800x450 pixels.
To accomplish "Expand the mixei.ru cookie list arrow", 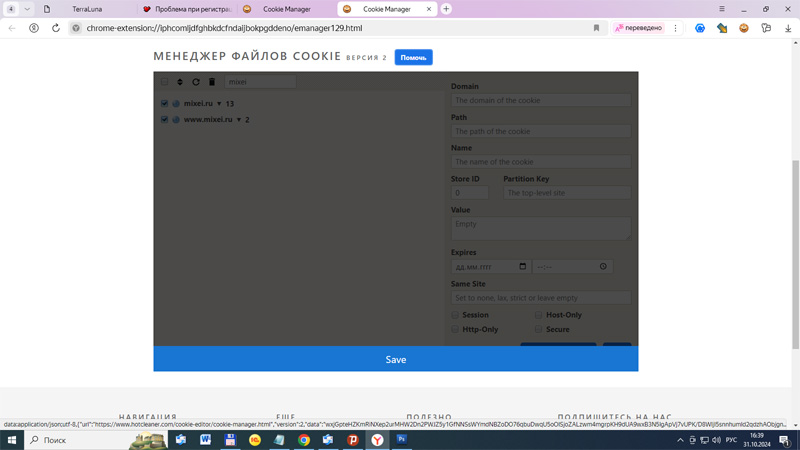I will pyautogui.click(x=219, y=104).
